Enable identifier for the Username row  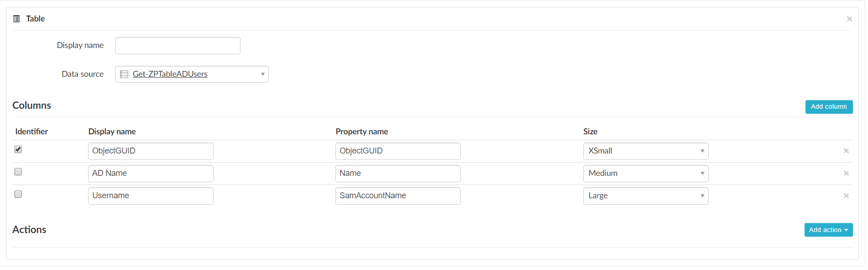(x=18, y=194)
